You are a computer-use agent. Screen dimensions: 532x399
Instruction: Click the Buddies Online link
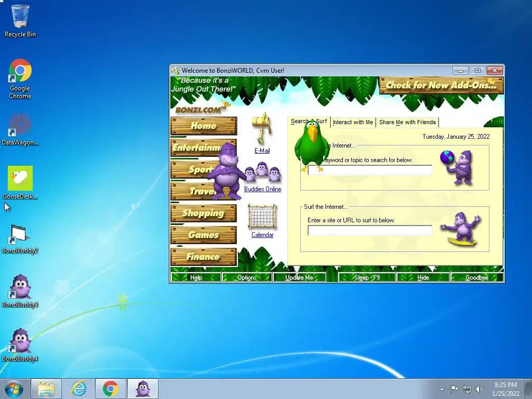[262, 189]
